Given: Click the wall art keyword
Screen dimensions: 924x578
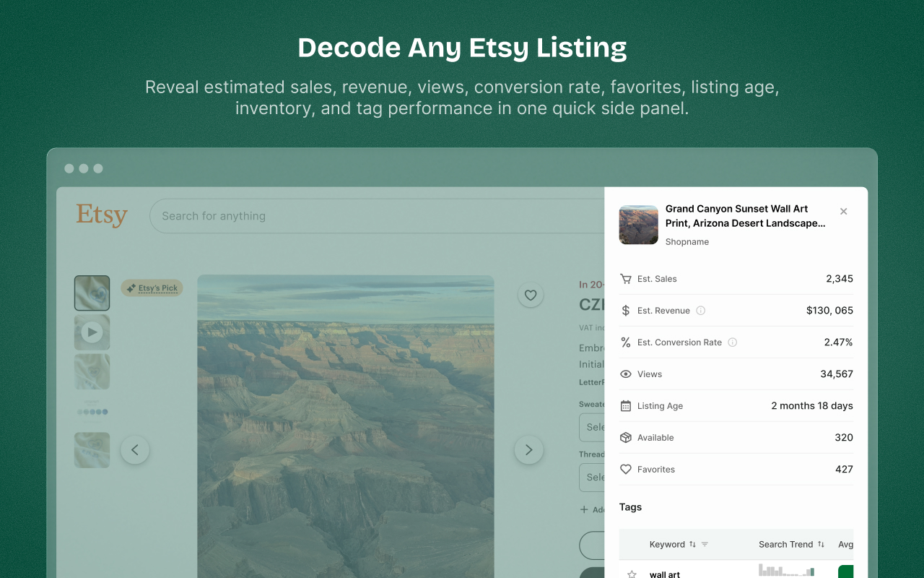Looking at the screenshot, I should (x=665, y=574).
